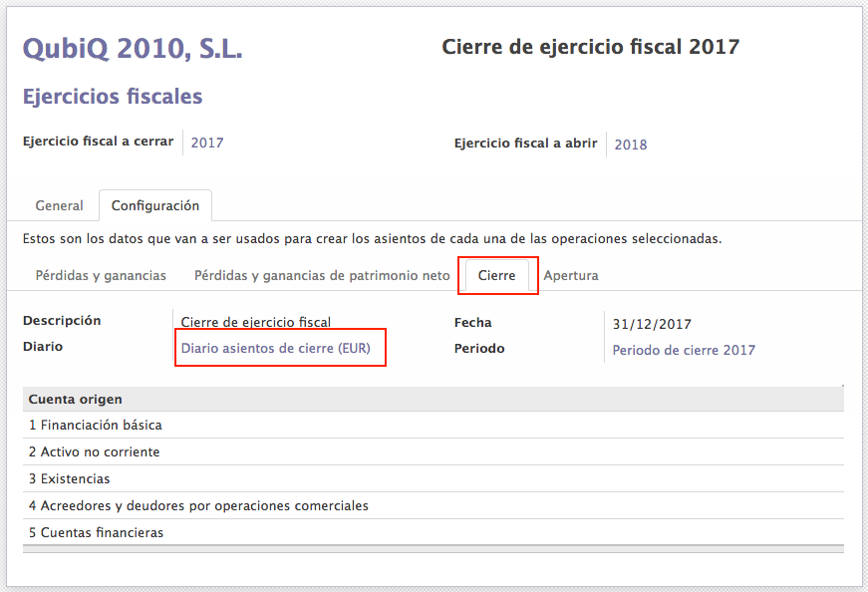Image resolution: width=868 pixels, height=592 pixels.
Task: Click the Fecha value 31/12/2017
Action: click(x=652, y=324)
